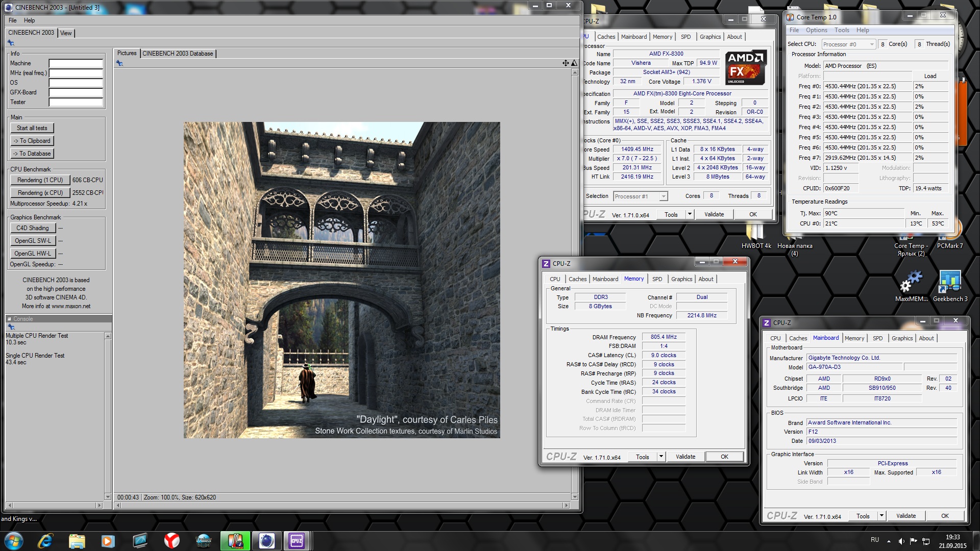The height and width of the screenshot is (551, 980).
Task: Open Selection Processor #1 dropdown in CPU-Z
Action: 641,196
